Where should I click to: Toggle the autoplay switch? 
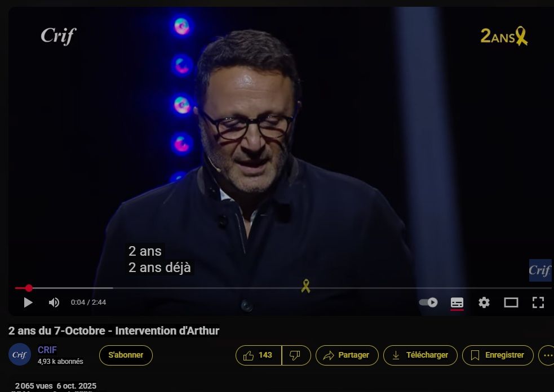coord(428,302)
